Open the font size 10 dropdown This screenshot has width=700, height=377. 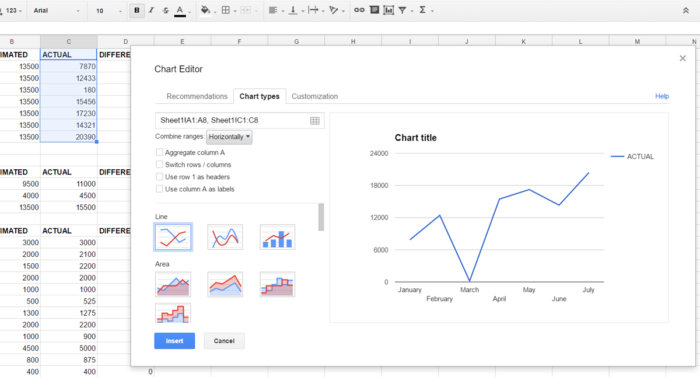[108, 10]
